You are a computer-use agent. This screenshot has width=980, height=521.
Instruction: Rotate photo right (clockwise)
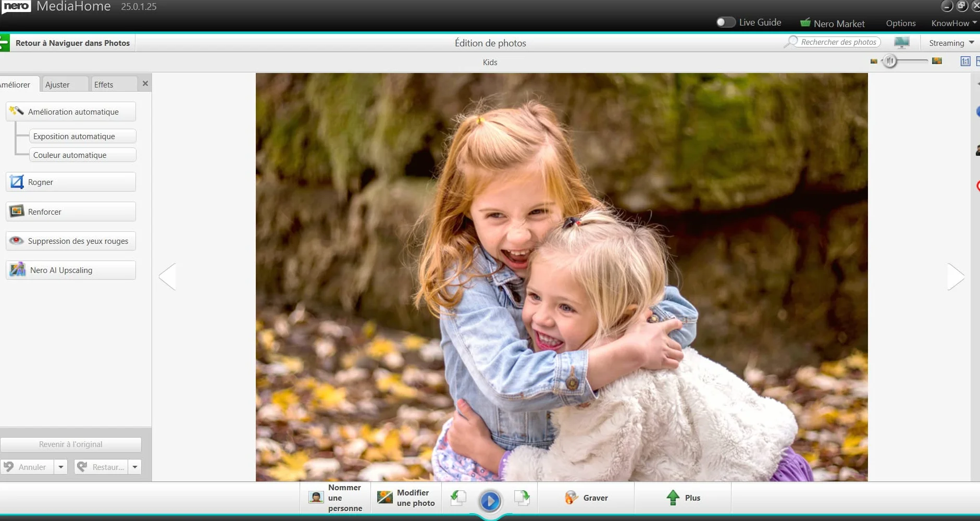(522, 498)
